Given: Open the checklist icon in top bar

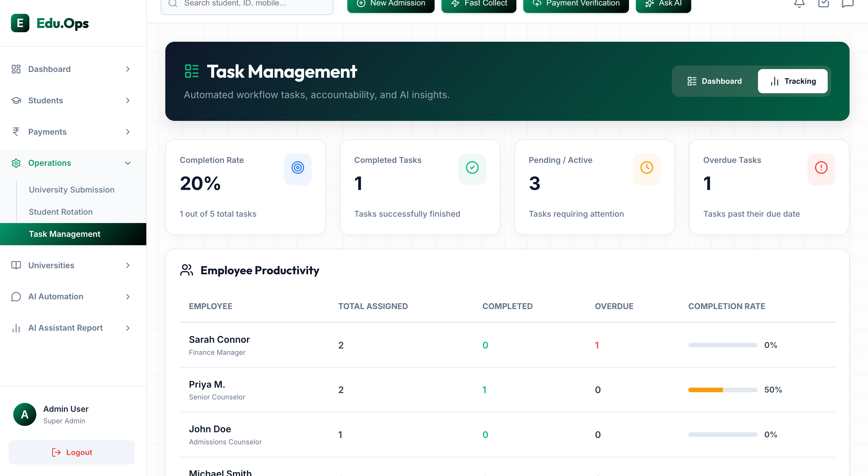Looking at the screenshot, I should [824, 3].
